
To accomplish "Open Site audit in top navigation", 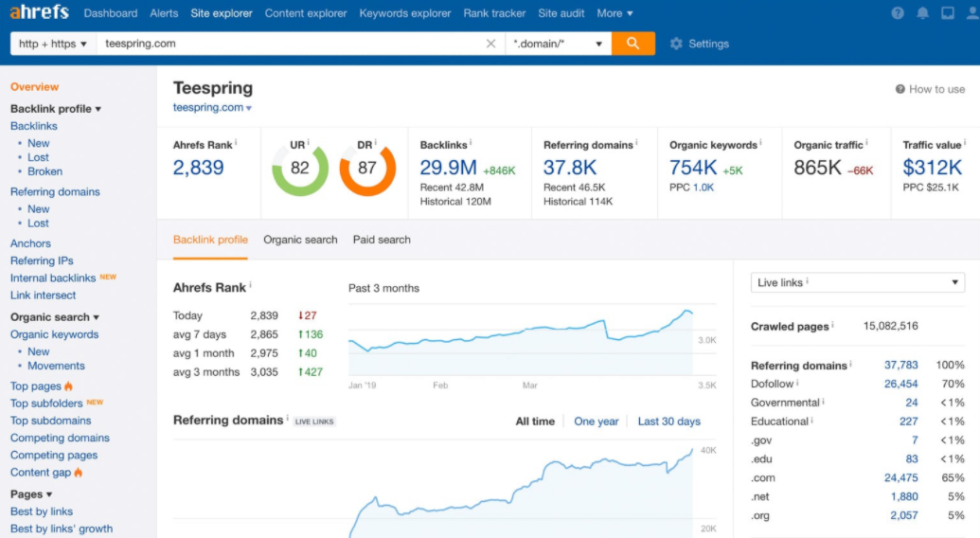I will click(x=561, y=13).
